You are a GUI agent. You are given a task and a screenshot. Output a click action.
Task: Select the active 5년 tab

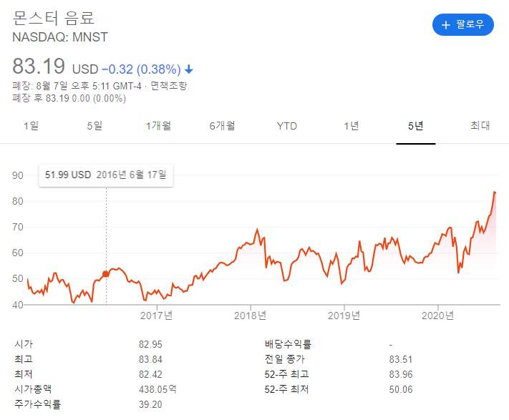[415, 126]
